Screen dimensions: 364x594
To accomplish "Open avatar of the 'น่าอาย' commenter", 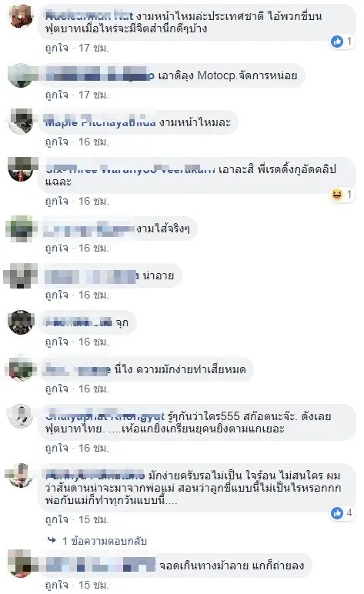I will pyautogui.click(x=21, y=275).
